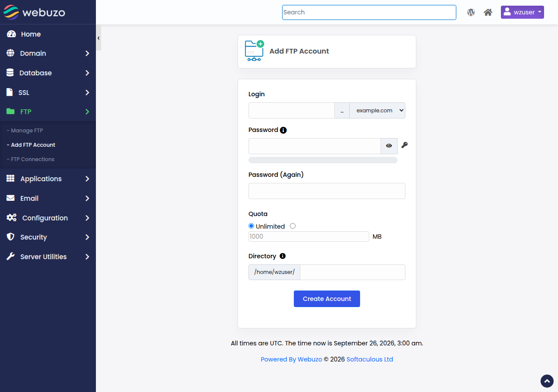Click the Home dashboard icon in the sidebar
This screenshot has width=558, height=392.
11,34
